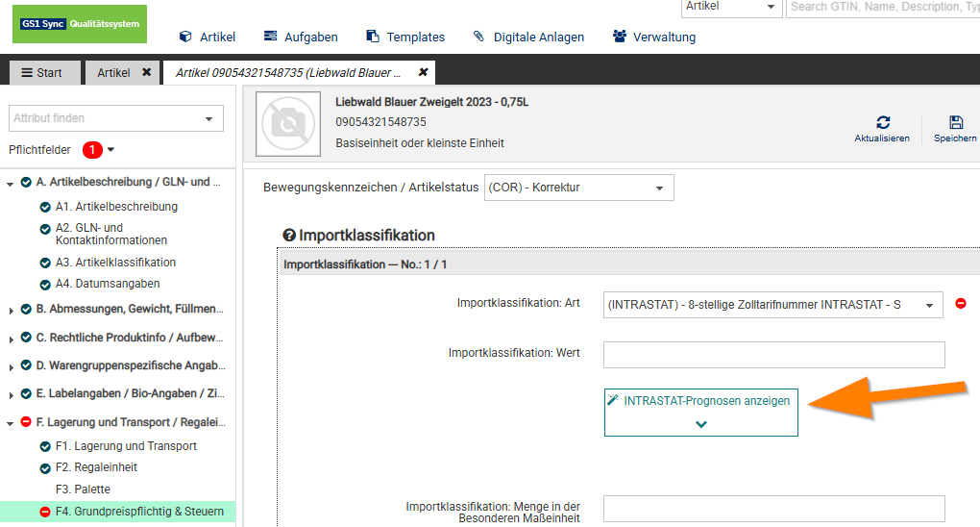Viewport: 980px width, 527px height.
Task: Open the Pflichtfelder dropdown arrow
Action: [110, 150]
